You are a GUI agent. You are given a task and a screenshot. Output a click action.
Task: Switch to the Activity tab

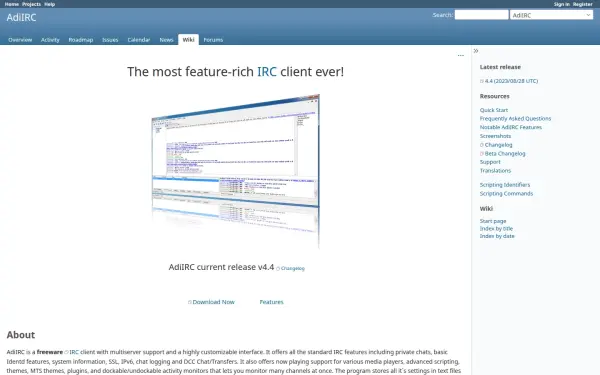tap(50, 40)
